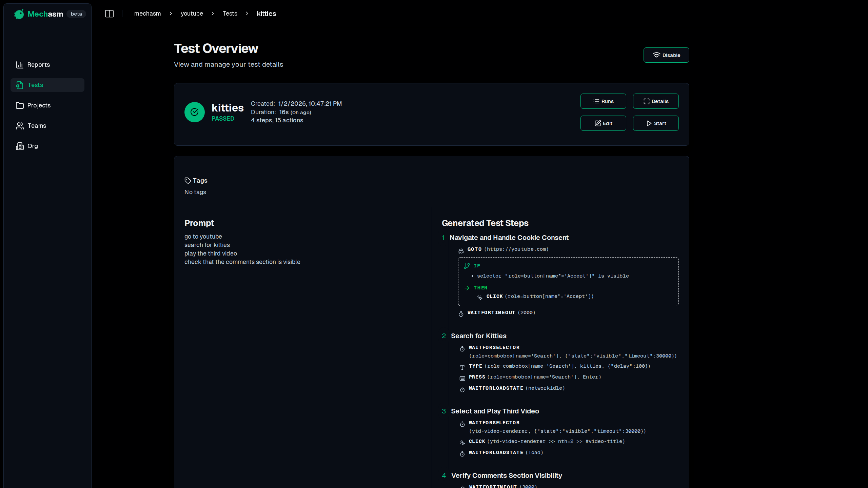
Task: Click the Mechasm logo icon
Action: [19, 14]
